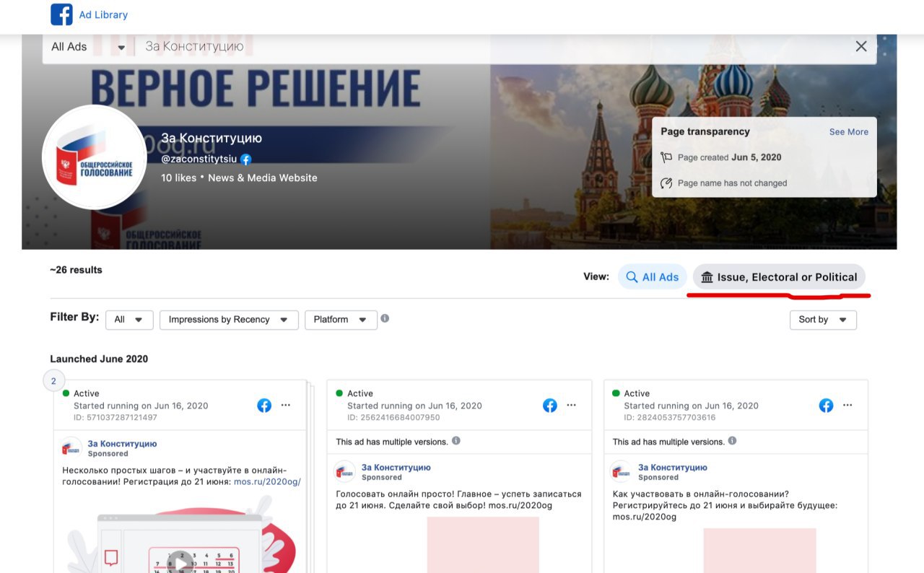Click the @zaconstitytsiu handle text

pos(199,159)
